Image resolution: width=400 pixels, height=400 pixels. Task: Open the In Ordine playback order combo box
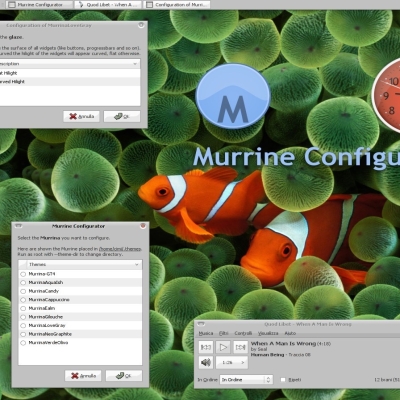[x=246, y=380]
